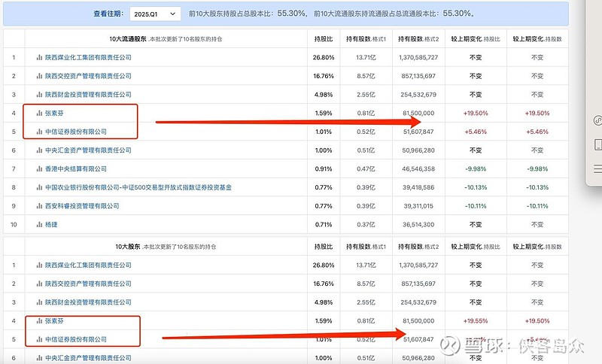Viewport: 602px width, 364px height.
Task: Click chart icon beside 陕西交控资产管理 in 10大流通股东 table
Action: click(39, 76)
